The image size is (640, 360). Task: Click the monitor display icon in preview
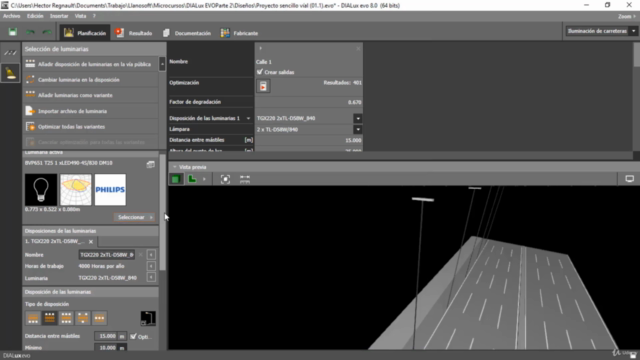point(630,179)
